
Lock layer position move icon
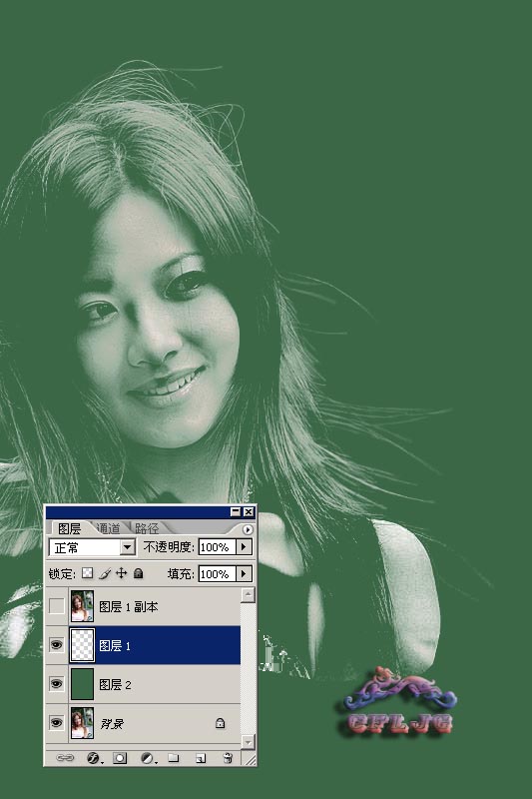[121, 573]
